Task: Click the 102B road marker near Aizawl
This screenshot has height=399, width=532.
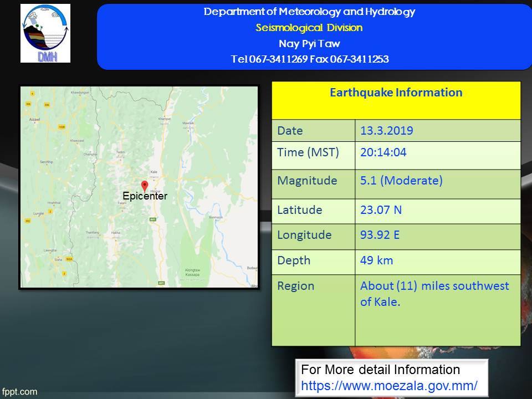Action: pos(62,127)
